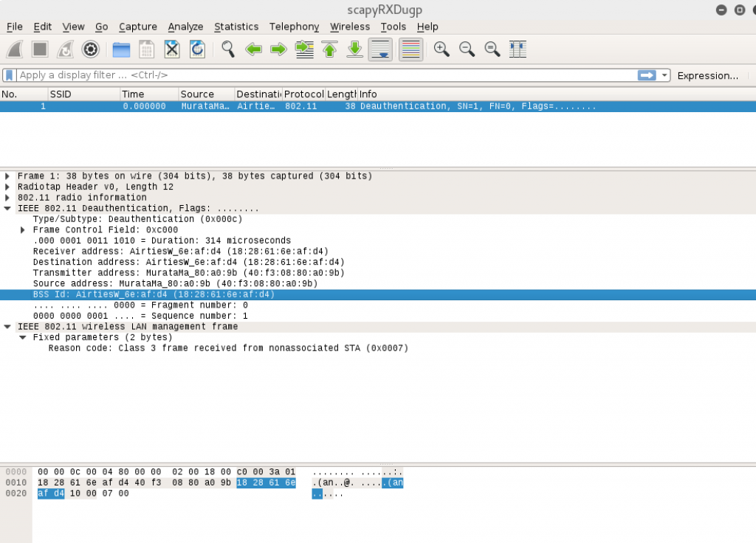Click the Find packet magnifier icon
756x543 pixels.
coord(228,49)
